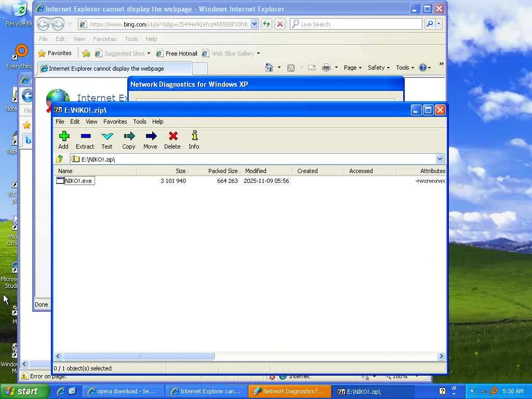Screen dimensions: 532x399
Task: Click Internet Explorer Forward button
Action: [x=58, y=24]
